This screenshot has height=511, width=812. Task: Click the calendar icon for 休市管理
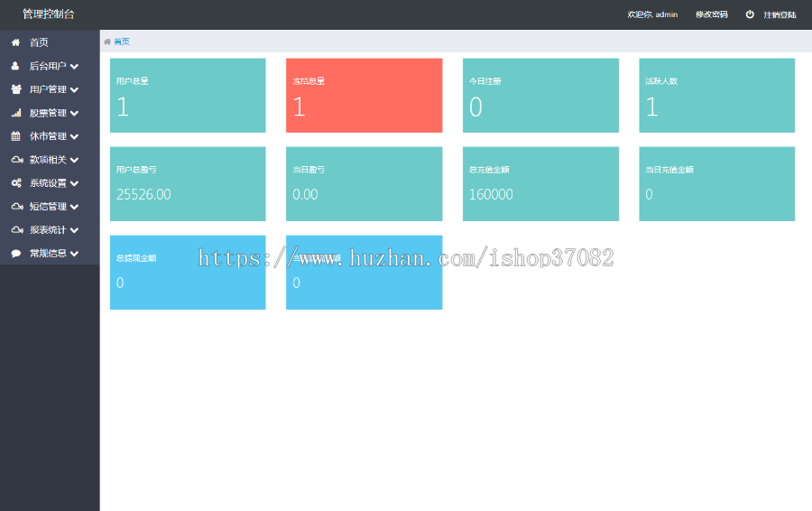tap(15, 136)
